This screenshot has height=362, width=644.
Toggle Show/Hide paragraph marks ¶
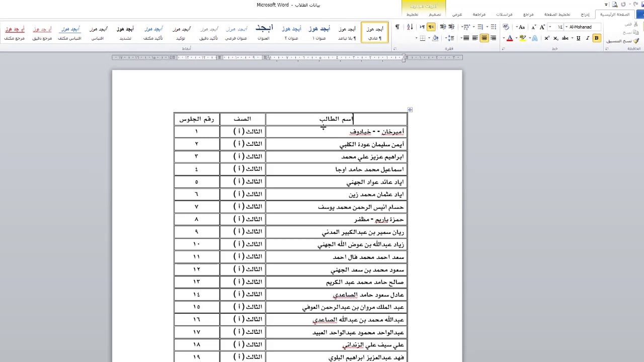click(x=397, y=27)
